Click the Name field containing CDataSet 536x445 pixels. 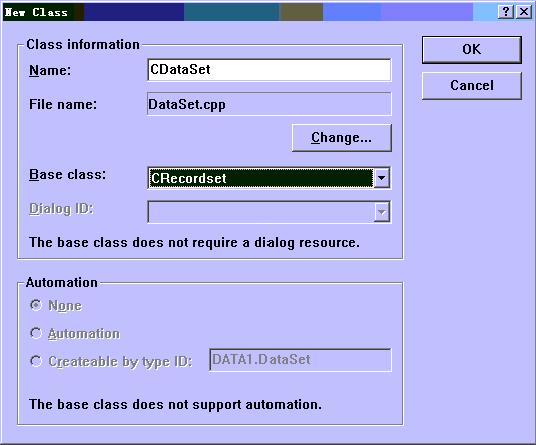point(269,70)
